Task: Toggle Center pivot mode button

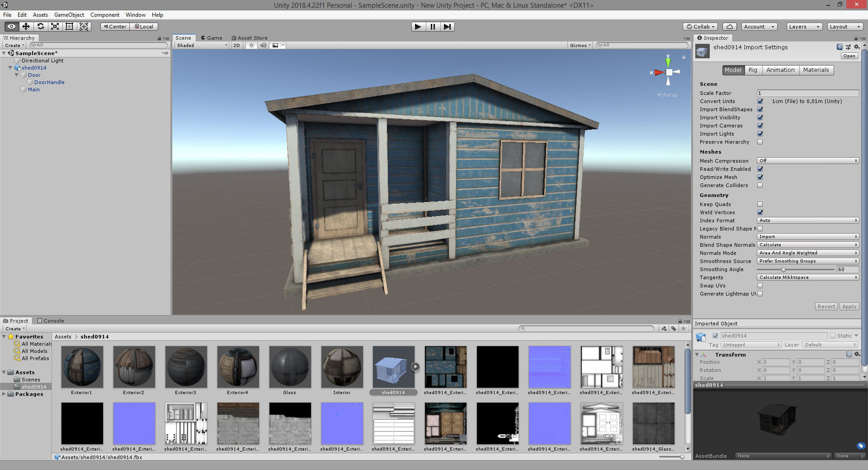Action: (x=115, y=27)
